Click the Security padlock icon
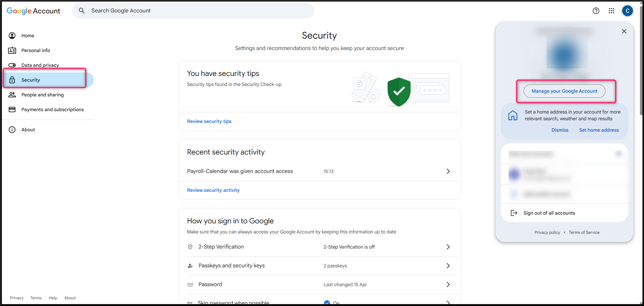 pos(12,80)
